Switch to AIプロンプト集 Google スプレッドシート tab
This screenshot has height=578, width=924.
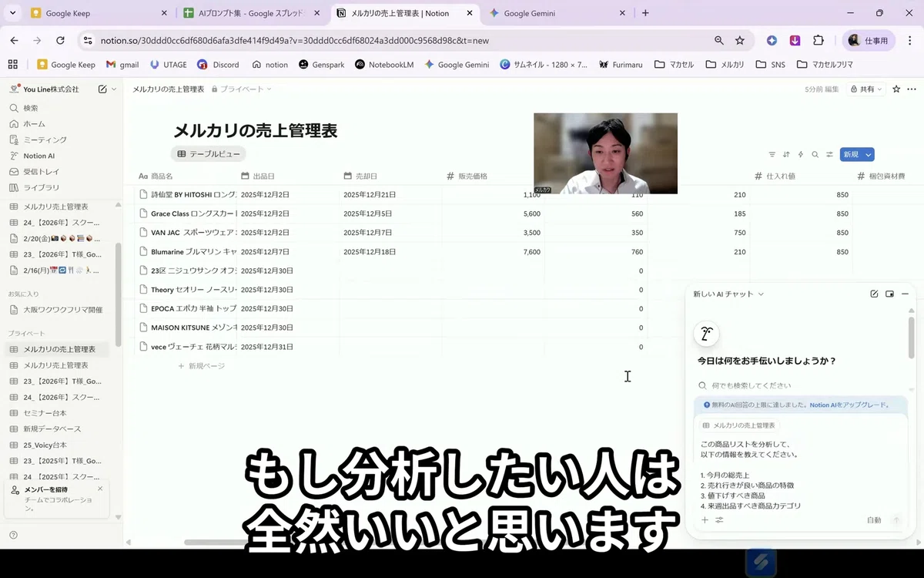point(250,13)
